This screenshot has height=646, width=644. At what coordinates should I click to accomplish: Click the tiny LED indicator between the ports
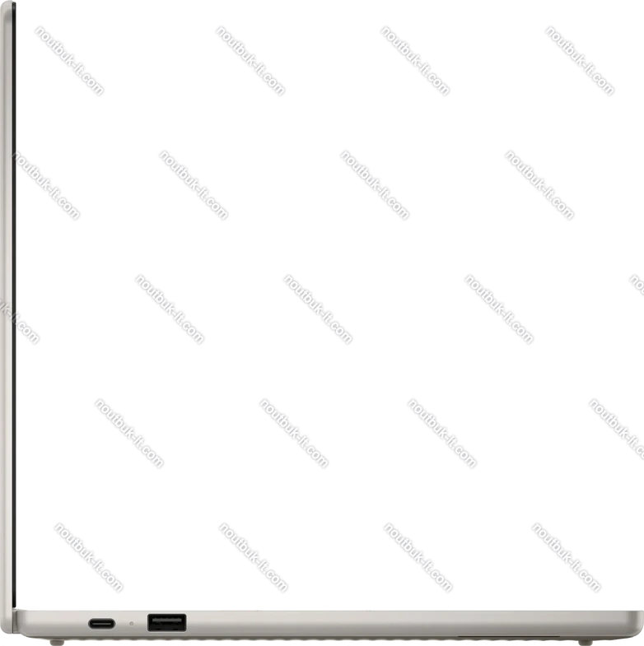click(131, 623)
